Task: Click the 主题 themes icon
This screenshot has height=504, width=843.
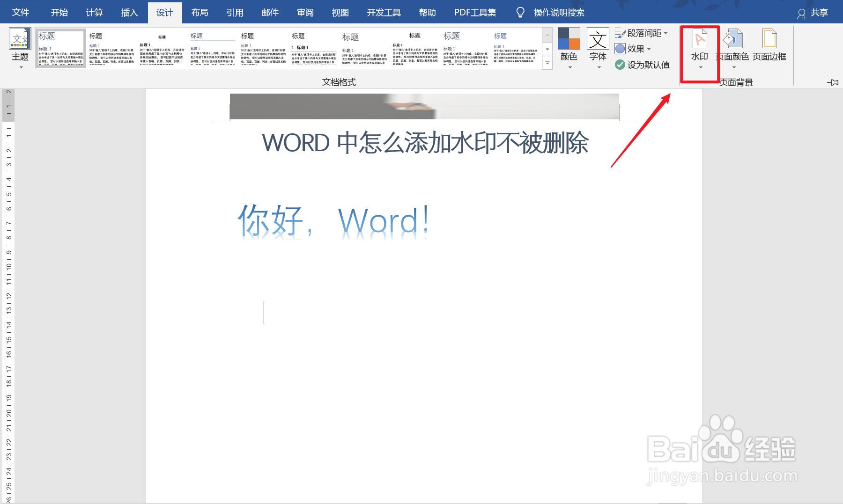Action: [x=20, y=42]
